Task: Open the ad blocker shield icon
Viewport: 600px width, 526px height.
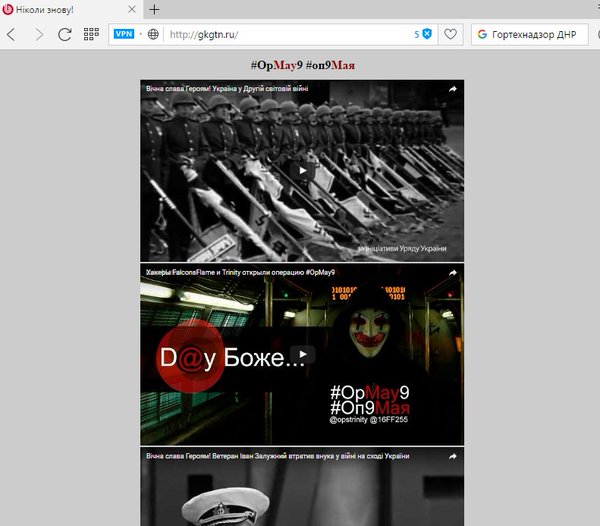Action: click(x=427, y=34)
